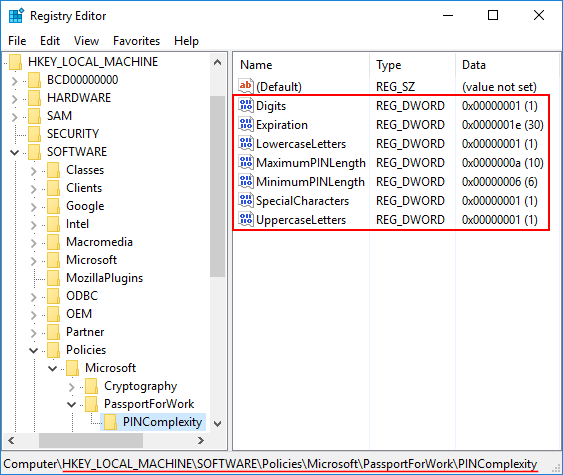The image size is (563, 475).
Task: Click the SpecialCharacters DWORD icon
Action: point(246,201)
